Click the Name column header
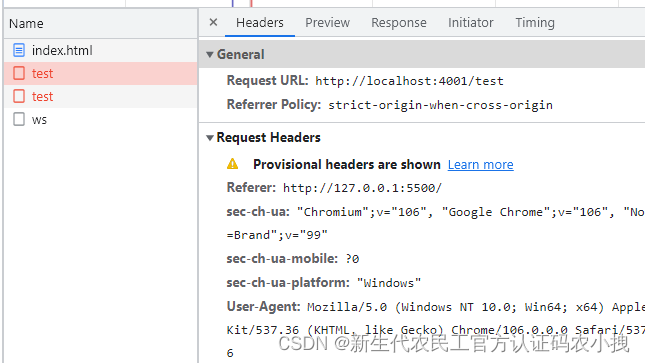This screenshot has width=645, height=363. click(x=101, y=23)
